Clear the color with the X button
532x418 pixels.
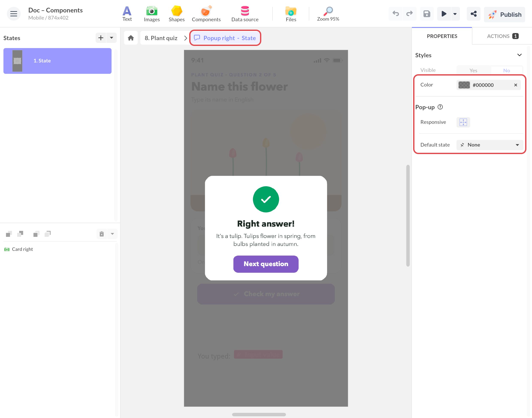click(515, 85)
